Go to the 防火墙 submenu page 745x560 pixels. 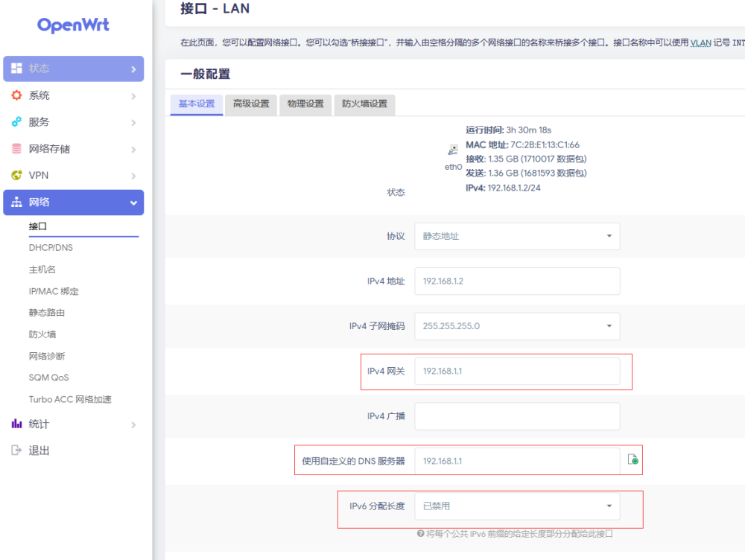pyautogui.click(x=42, y=334)
